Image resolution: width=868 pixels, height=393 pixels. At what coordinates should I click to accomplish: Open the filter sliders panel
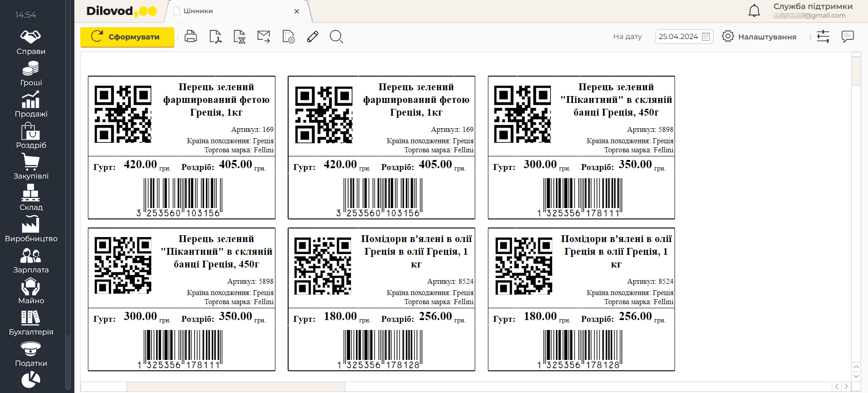coord(823,37)
